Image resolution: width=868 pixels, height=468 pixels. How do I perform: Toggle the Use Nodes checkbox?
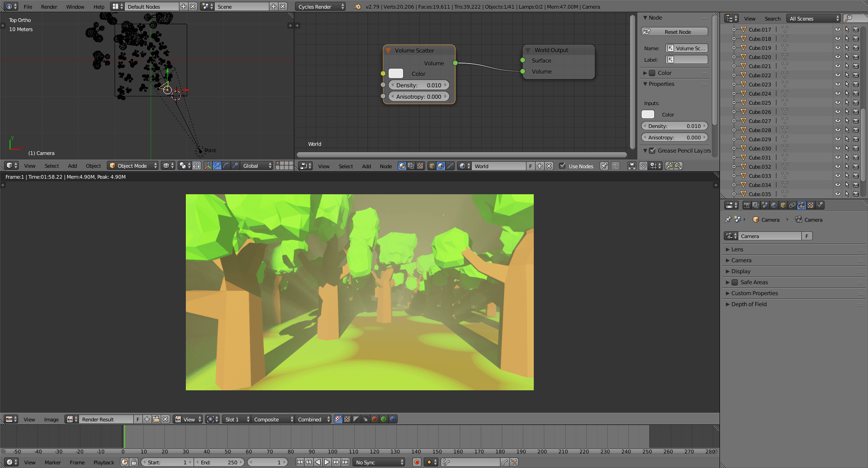tap(563, 166)
